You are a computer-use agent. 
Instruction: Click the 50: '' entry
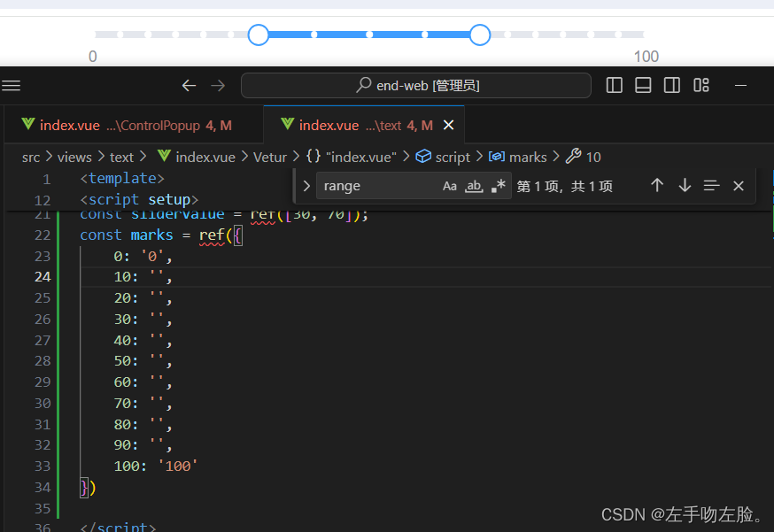[x=143, y=361]
